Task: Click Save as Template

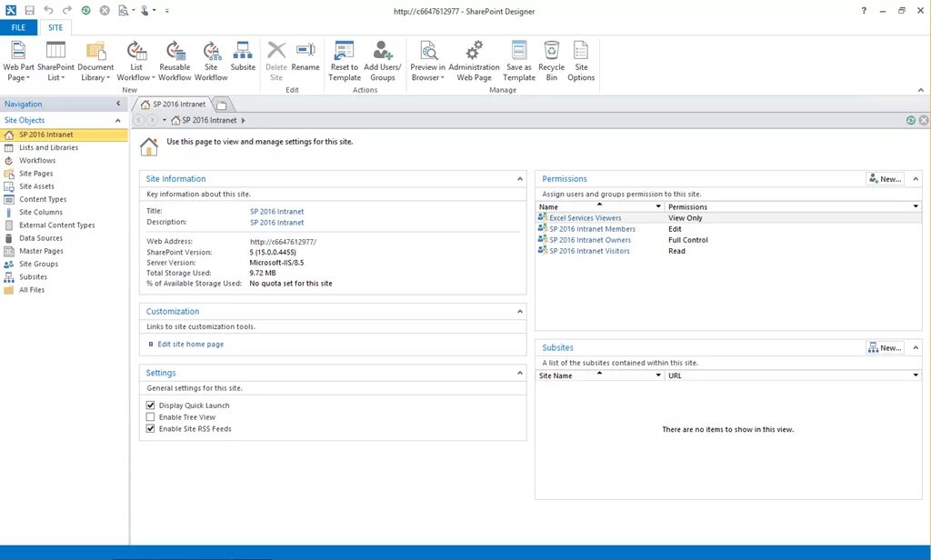Action: [x=519, y=61]
